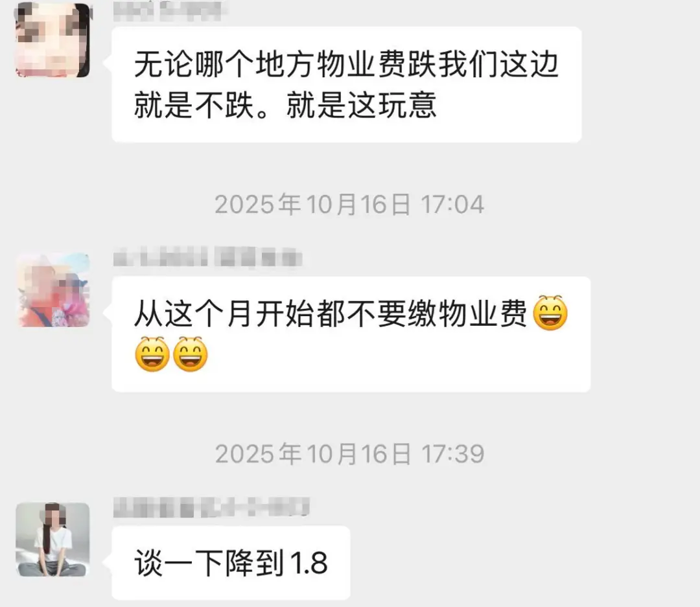
Task: Tap the orange pixelated avatar of second sender
Action: click(52, 290)
